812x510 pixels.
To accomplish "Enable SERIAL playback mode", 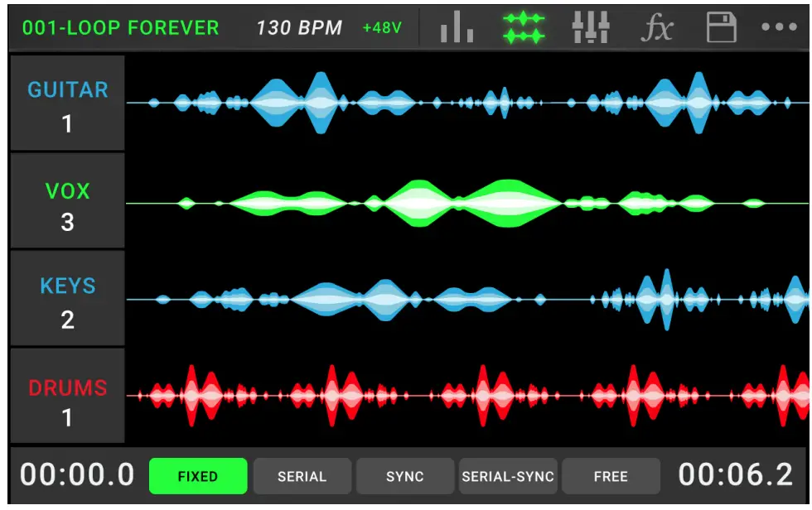I will point(302,475).
